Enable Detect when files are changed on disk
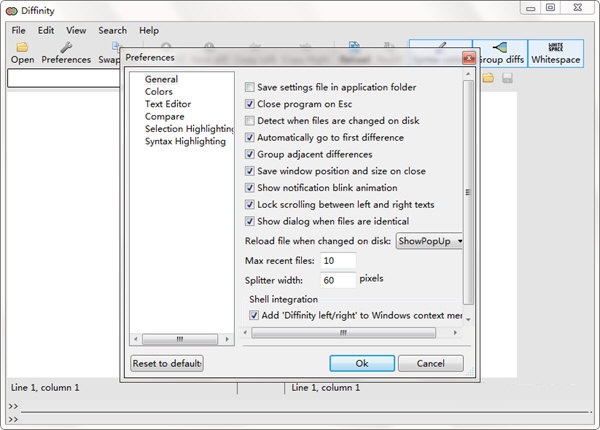The image size is (600, 430). [x=250, y=121]
